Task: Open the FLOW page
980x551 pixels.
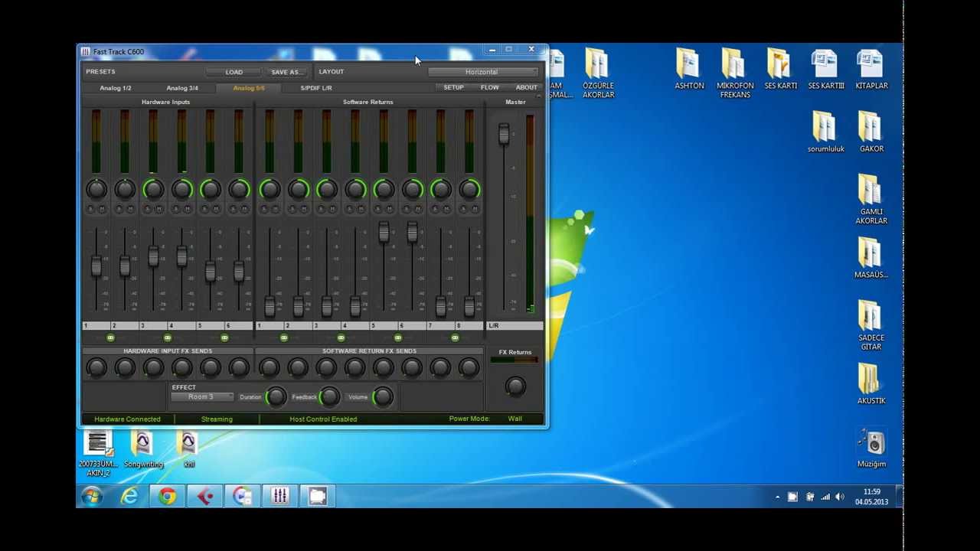Action: [490, 87]
